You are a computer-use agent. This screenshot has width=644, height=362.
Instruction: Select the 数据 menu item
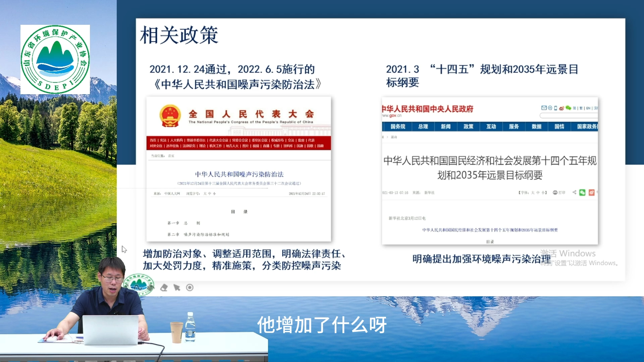[x=536, y=126]
